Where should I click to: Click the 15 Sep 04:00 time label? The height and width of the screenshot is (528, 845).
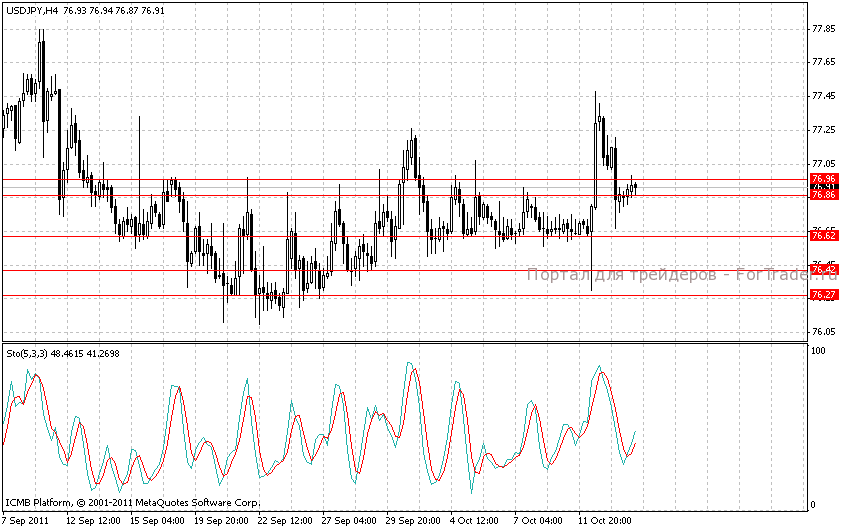[158, 521]
